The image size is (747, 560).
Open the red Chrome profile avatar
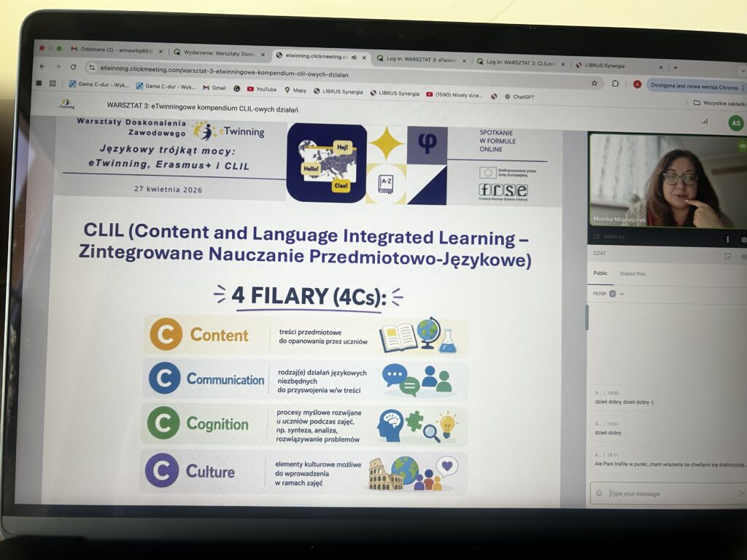coord(637,85)
